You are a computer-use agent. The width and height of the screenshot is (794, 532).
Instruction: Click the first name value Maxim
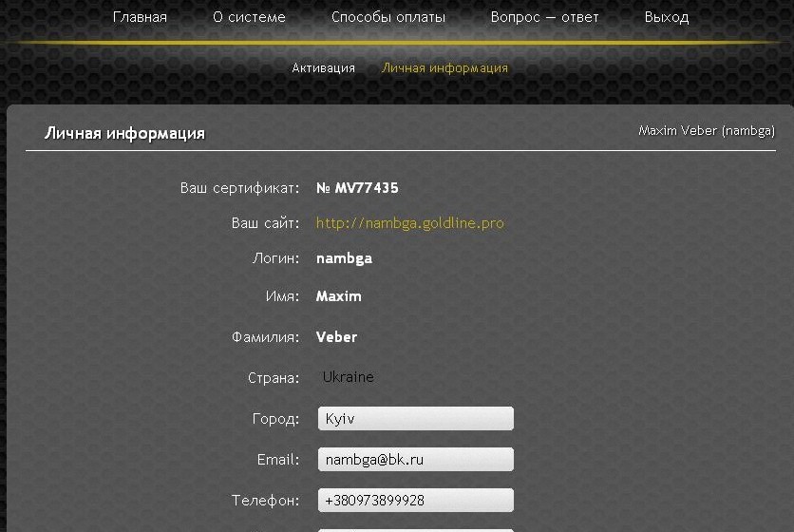[339, 295]
